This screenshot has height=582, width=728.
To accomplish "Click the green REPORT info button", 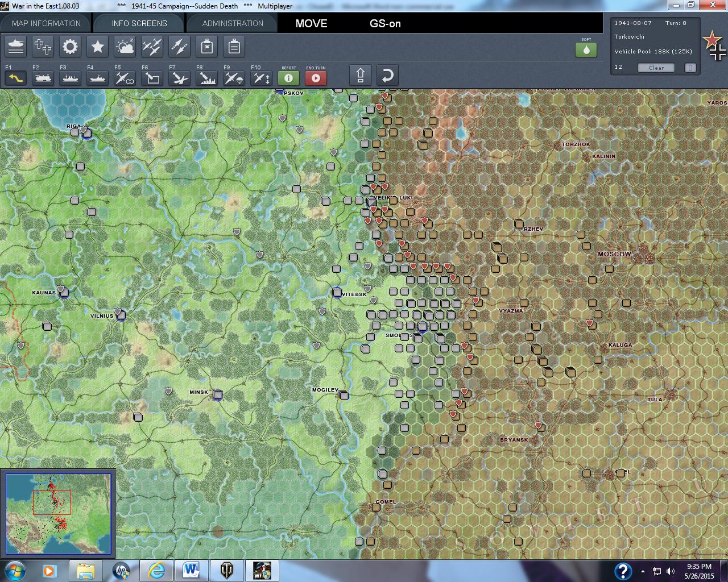I will [288, 78].
